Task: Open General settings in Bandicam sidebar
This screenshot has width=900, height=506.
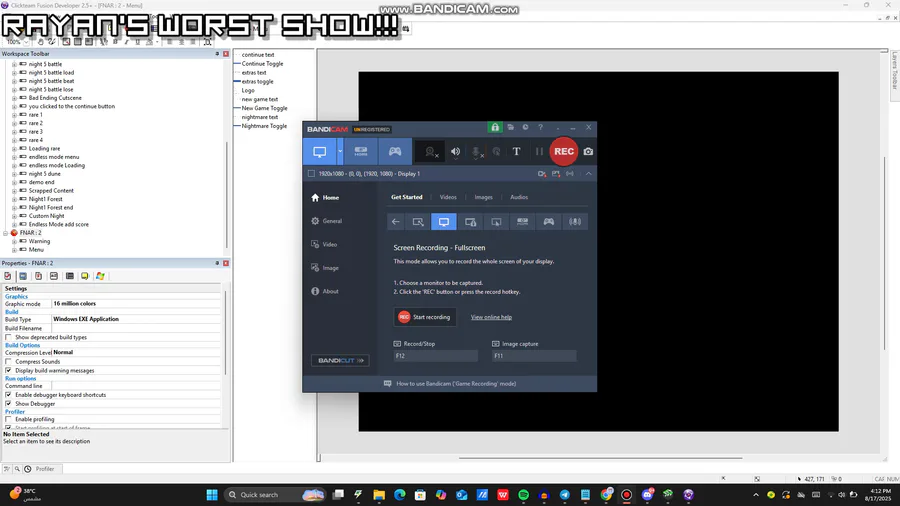Action: [x=327, y=221]
